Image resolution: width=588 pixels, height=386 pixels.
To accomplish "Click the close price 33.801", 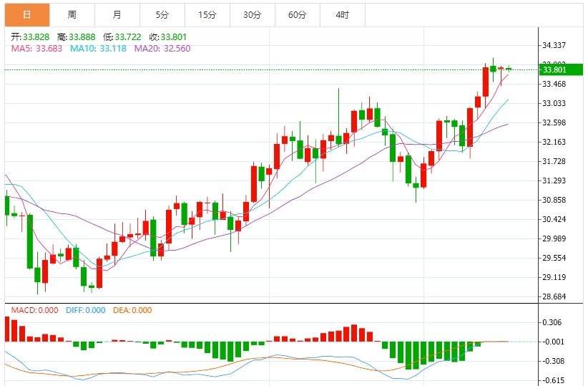I will point(174,37).
